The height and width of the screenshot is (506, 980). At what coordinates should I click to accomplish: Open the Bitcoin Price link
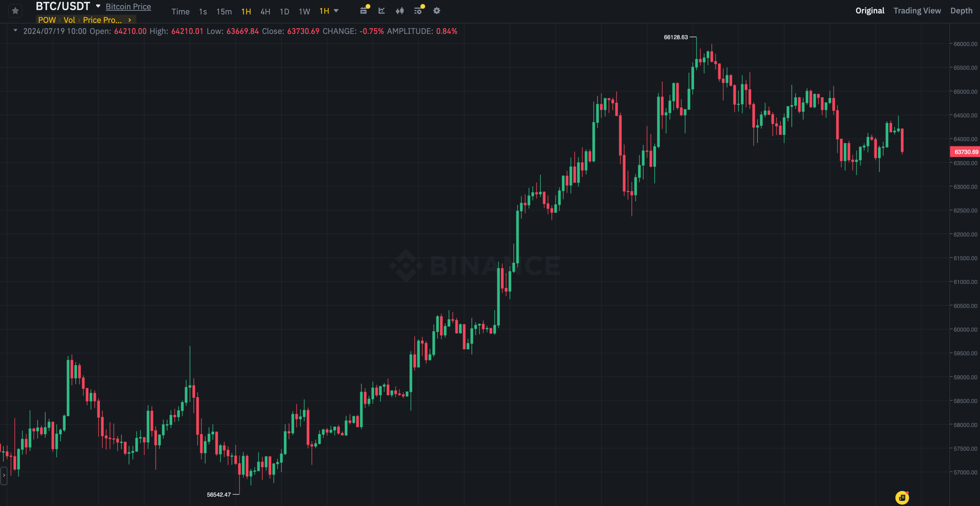tap(128, 6)
